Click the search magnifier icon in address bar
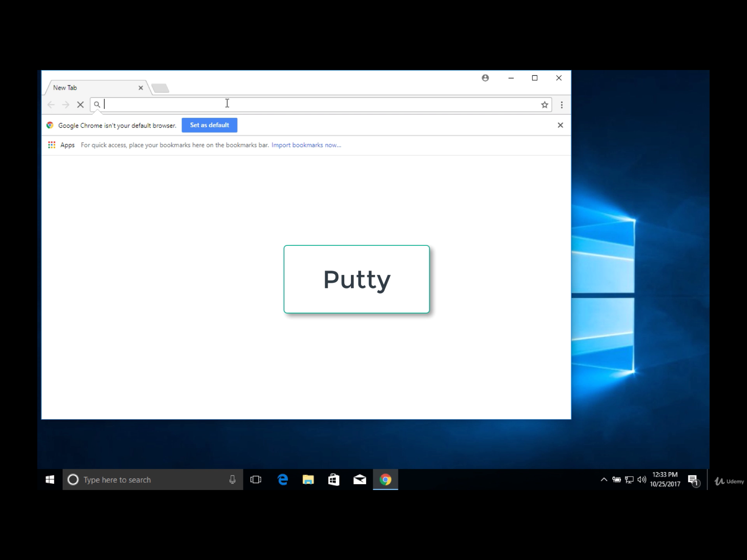The width and height of the screenshot is (747, 560). click(97, 105)
